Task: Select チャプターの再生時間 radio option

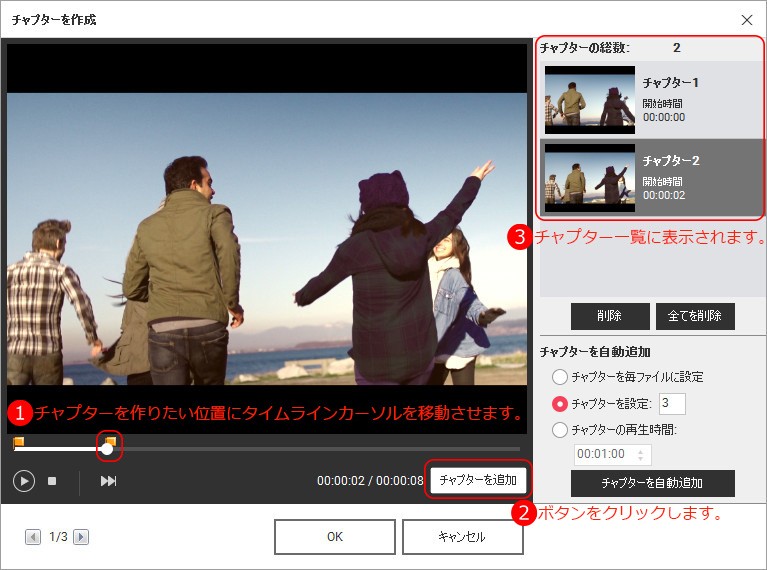Action: coord(560,430)
